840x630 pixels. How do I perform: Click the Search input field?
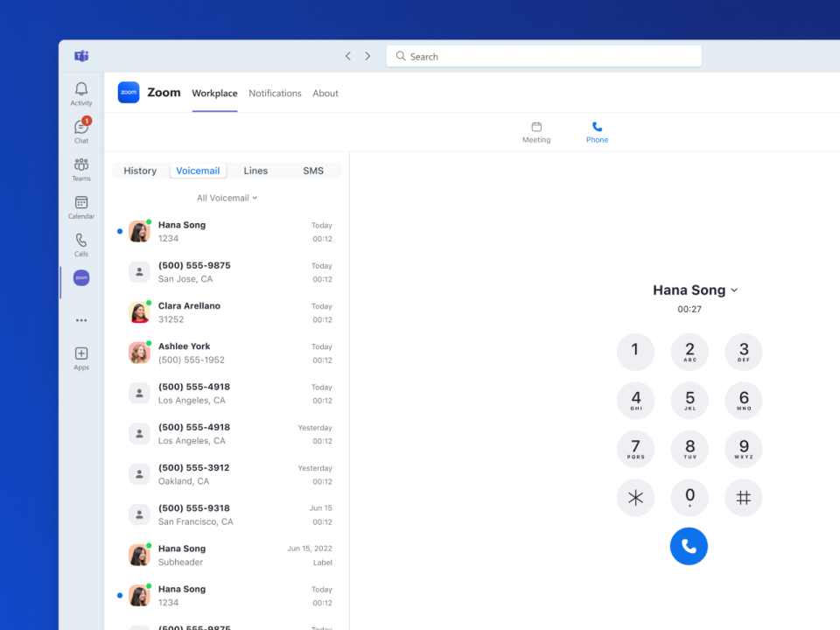(543, 56)
